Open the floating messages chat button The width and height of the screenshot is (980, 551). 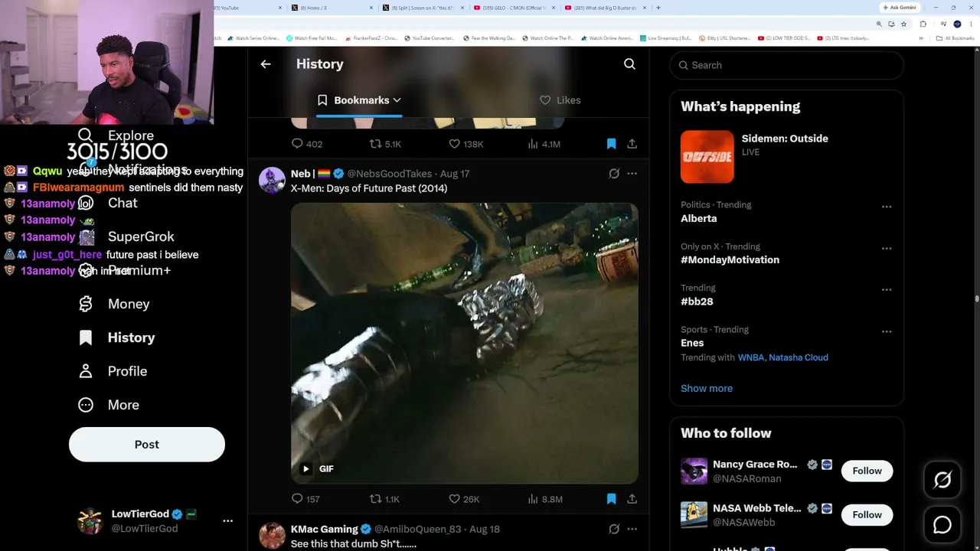point(942,524)
